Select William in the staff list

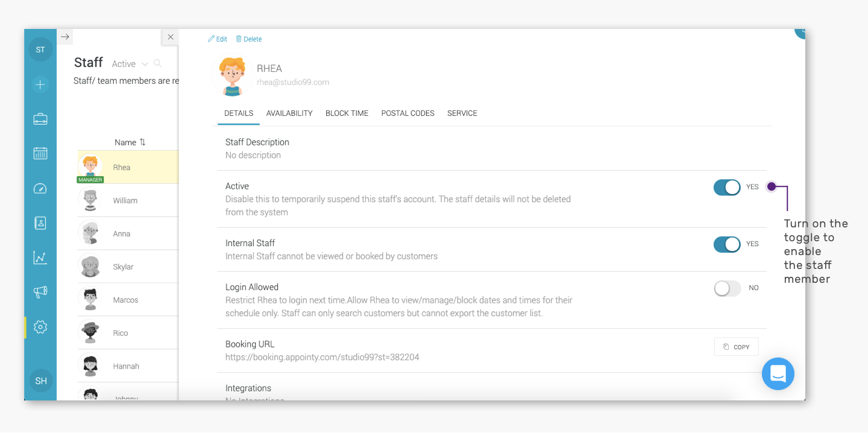(128, 200)
